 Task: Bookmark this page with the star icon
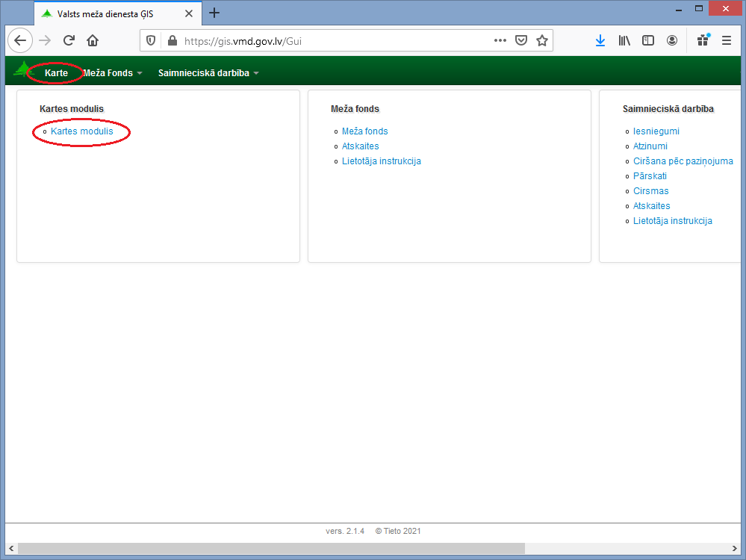click(542, 41)
